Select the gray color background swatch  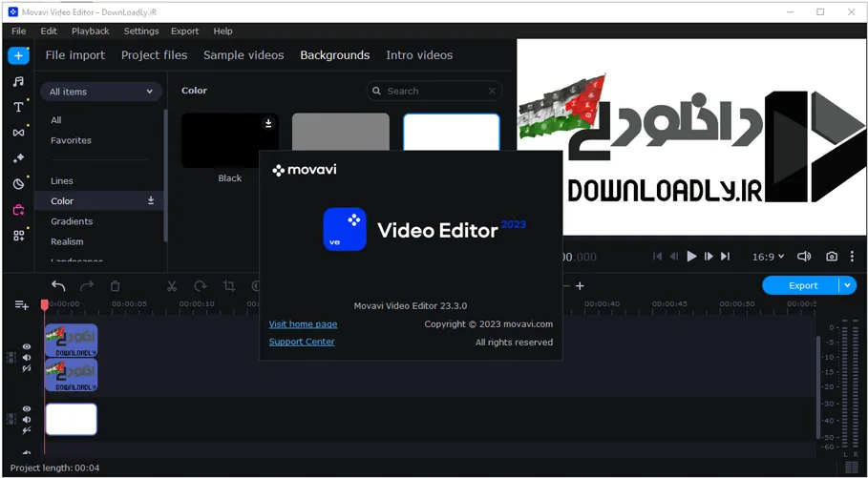click(341, 133)
